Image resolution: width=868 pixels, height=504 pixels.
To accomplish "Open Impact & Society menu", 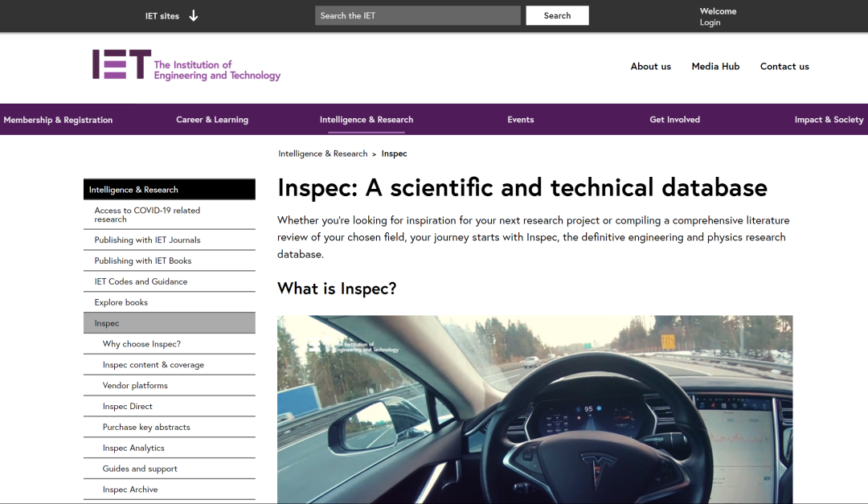I will click(829, 120).
